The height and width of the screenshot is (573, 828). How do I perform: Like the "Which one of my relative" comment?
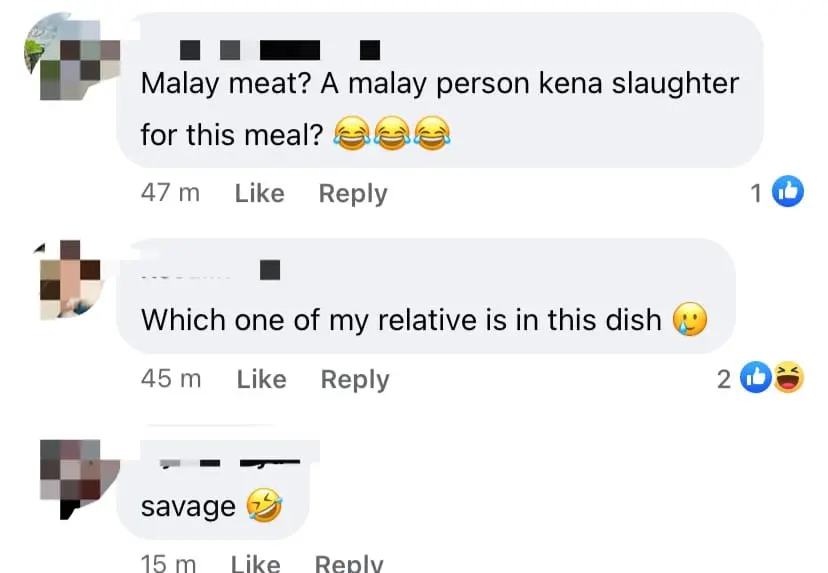pos(261,379)
